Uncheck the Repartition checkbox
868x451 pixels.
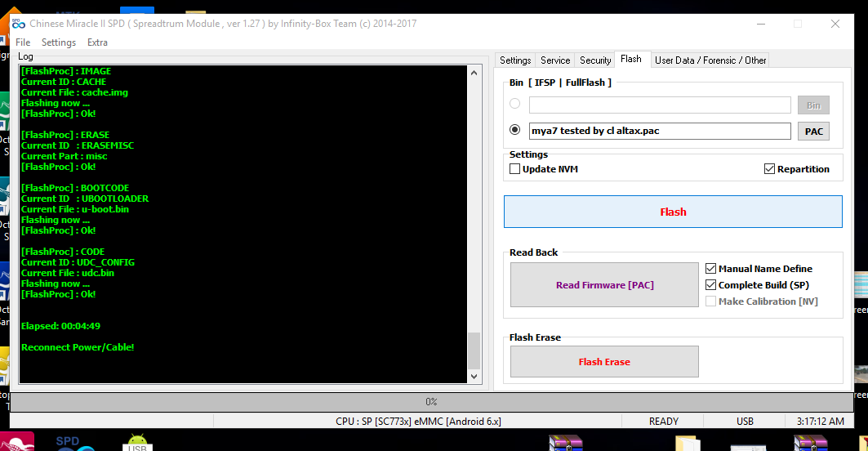769,169
